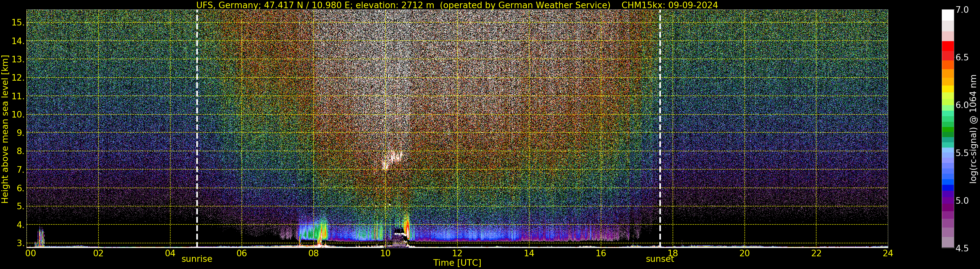The height and width of the screenshot is (269, 980).
Task: Click the '11.' height axis tick label
Action: [x=18, y=96]
